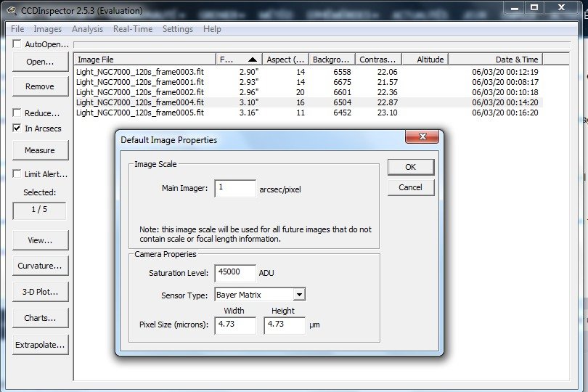Click the Measure button
The width and height of the screenshot is (588, 392).
40,150
